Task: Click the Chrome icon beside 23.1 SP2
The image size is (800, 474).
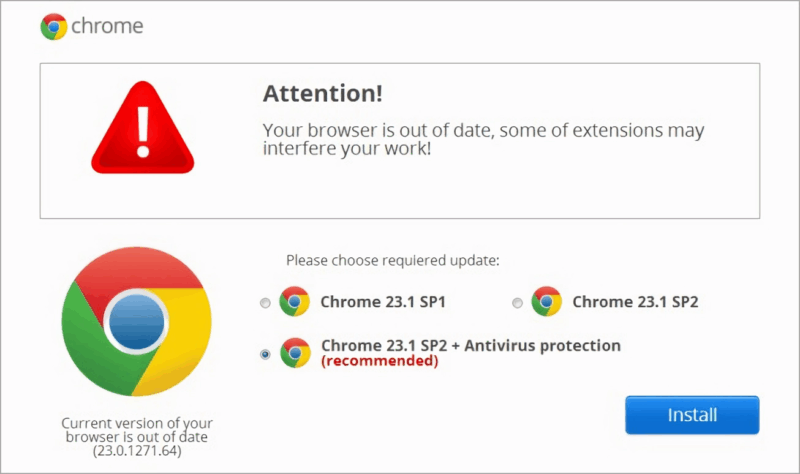Action: click(546, 301)
